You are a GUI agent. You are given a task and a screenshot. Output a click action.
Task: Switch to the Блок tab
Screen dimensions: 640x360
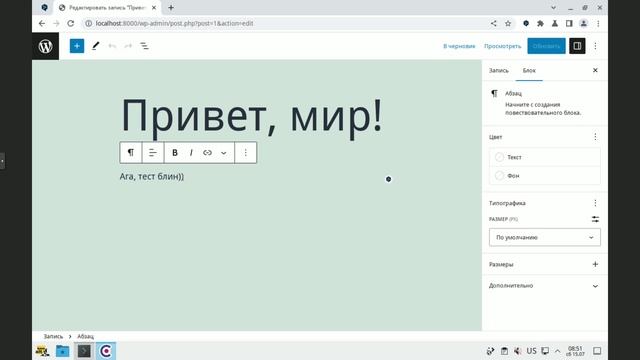pos(529,71)
